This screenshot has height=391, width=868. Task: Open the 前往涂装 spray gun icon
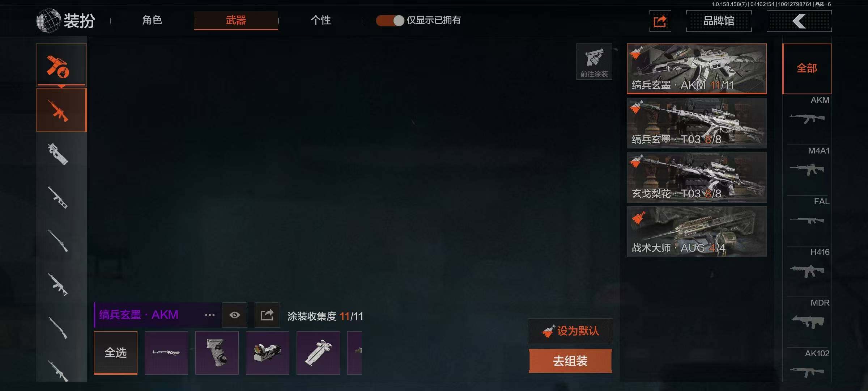point(594,62)
